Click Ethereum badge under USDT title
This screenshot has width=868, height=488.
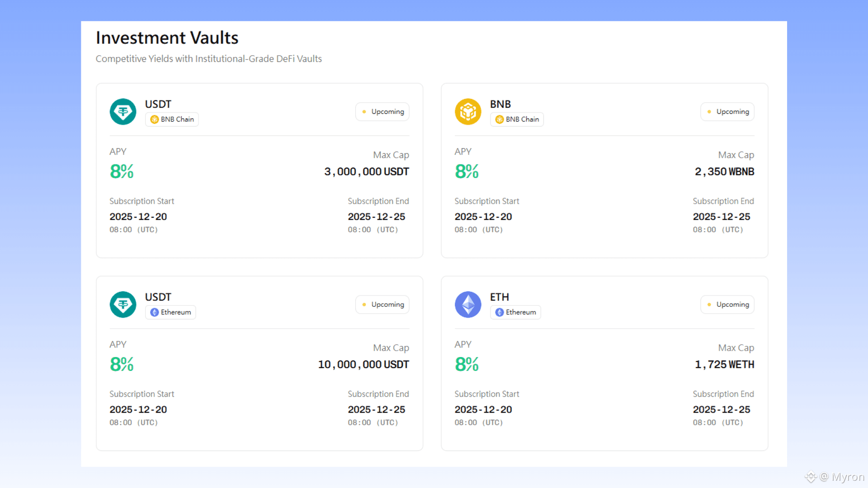click(170, 312)
